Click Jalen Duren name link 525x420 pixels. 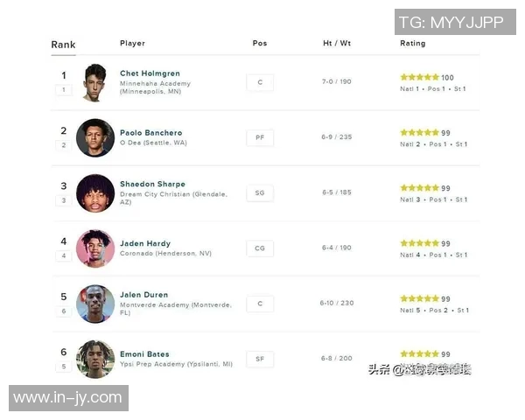[143, 295]
